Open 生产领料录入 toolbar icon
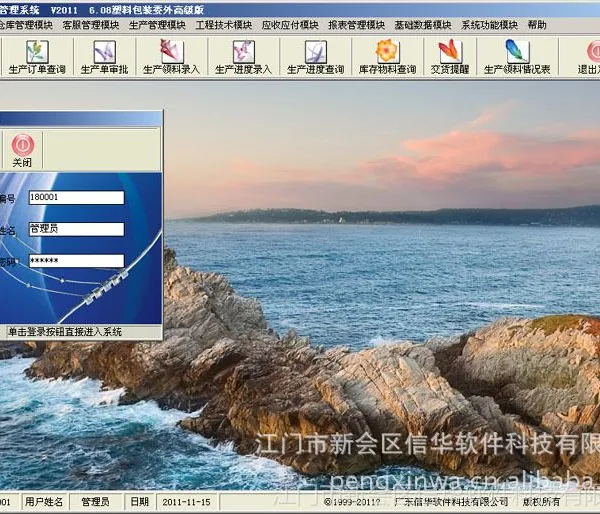 [171, 52]
